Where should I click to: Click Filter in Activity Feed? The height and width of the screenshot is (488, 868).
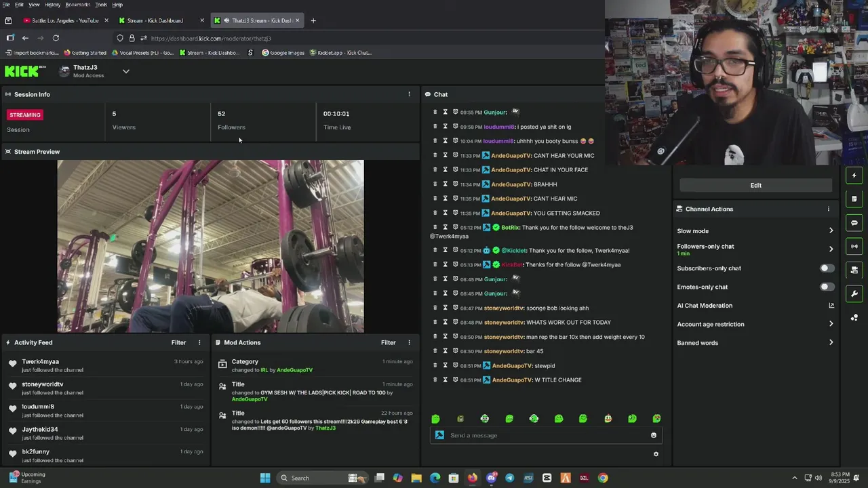(178, 342)
